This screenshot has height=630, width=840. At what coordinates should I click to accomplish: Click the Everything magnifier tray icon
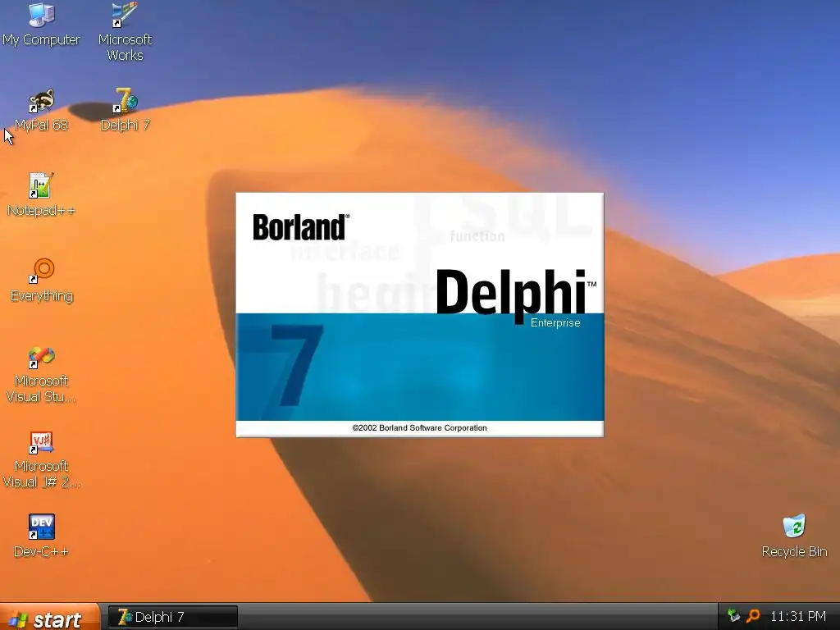(x=753, y=617)
